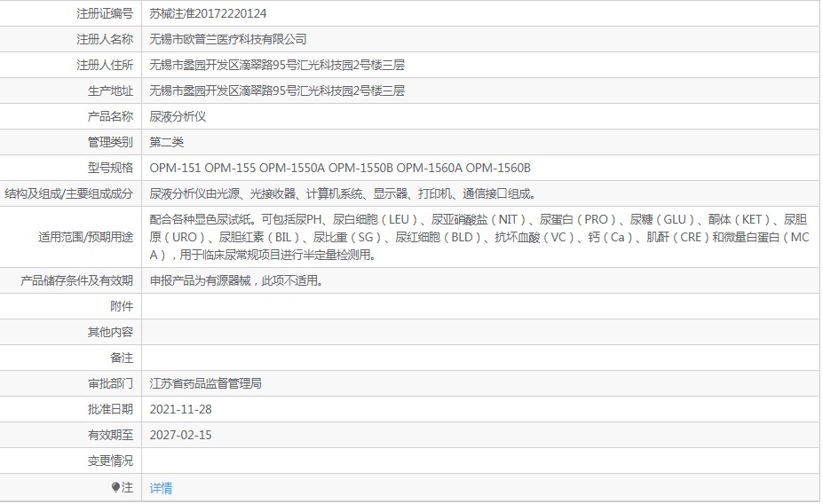Click the 其他内容 label
The image size is (823, 504).
(110, 332)
